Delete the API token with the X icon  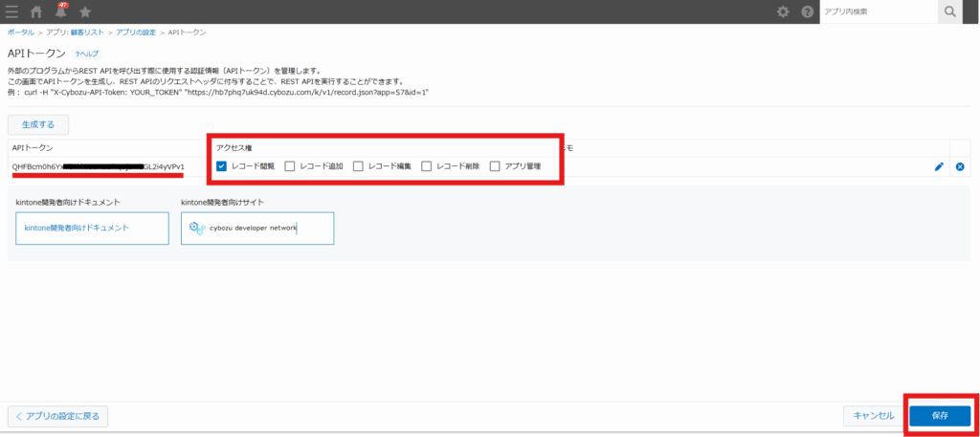click(x=960, y=166)
